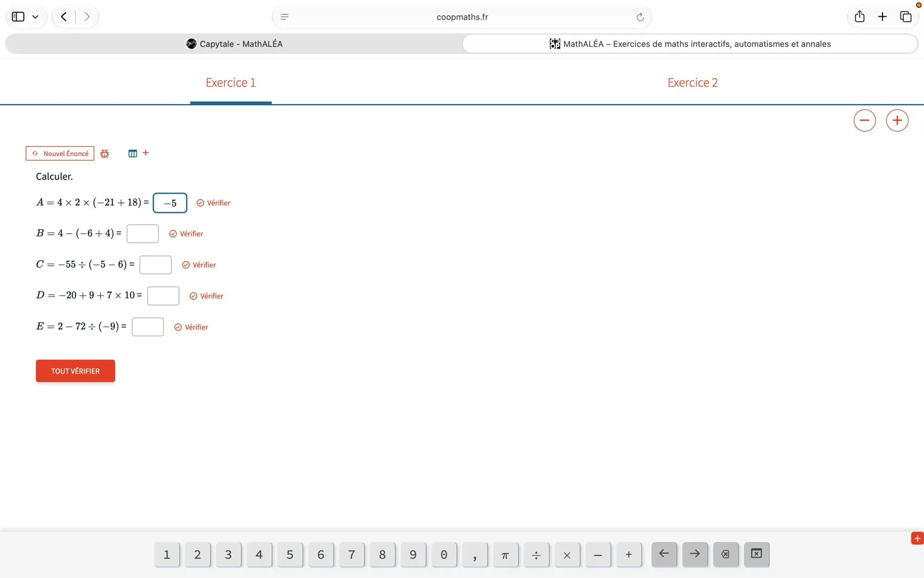Open the Share sheet icon
The height and width of the screenshot is (578, 924).
[x=859, y=17]
